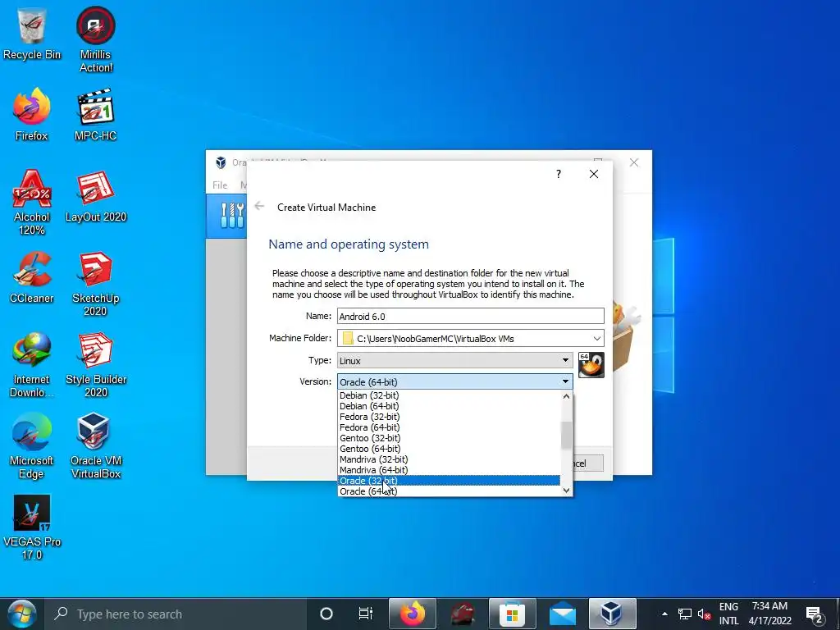This screenshot has width=840, height=630.
Task: Click the Name field containing Android 6.0
Action: click(470, 316)
